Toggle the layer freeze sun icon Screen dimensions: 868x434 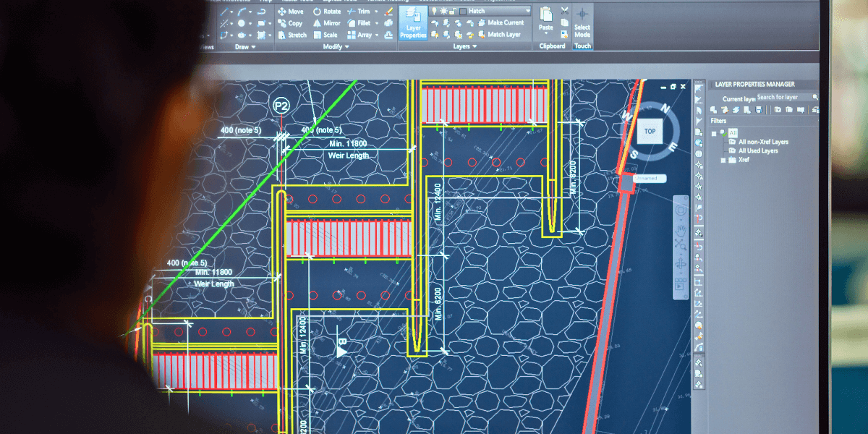click(x=443, y=12)
